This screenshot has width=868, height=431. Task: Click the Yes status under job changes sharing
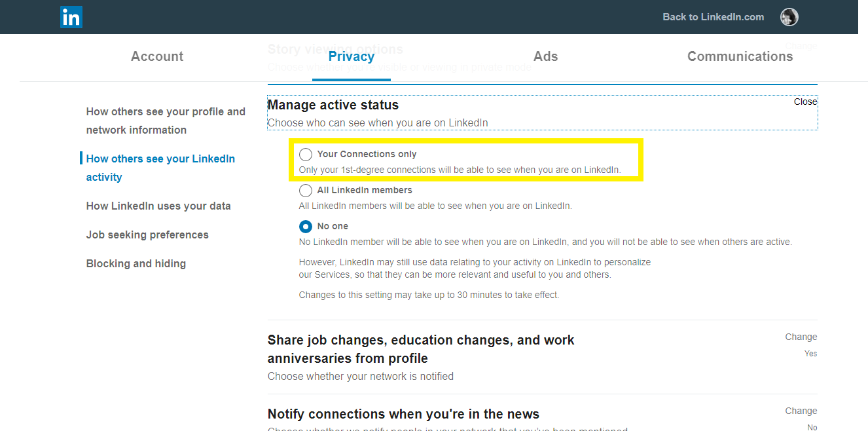coord(810,353)
